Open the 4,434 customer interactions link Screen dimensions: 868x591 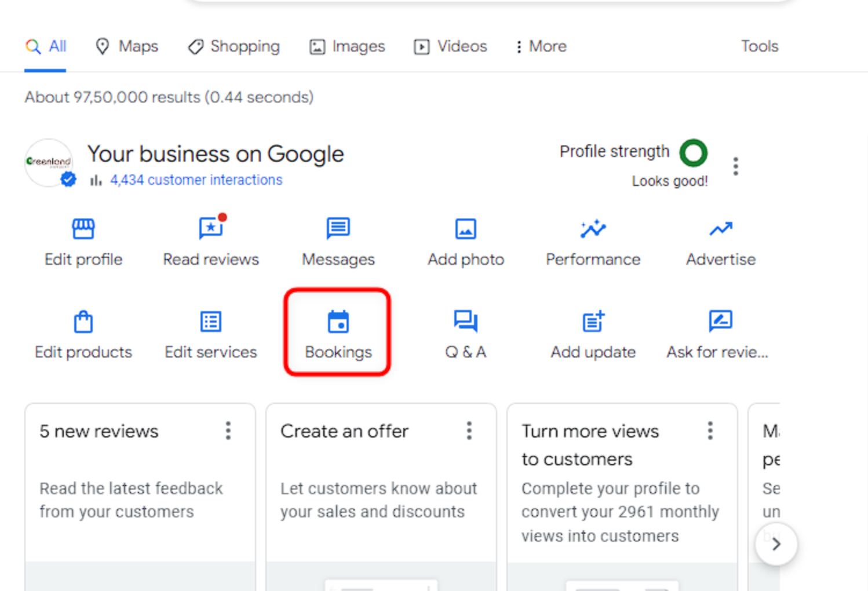coord(196,180)
